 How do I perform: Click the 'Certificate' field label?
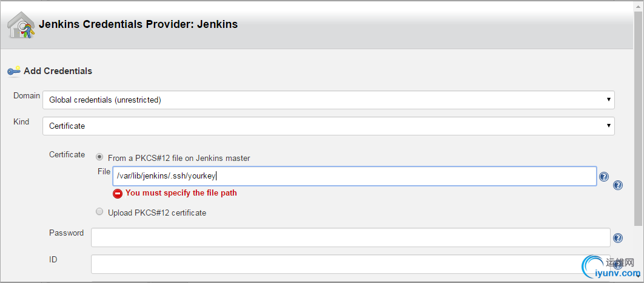point(67,155)
